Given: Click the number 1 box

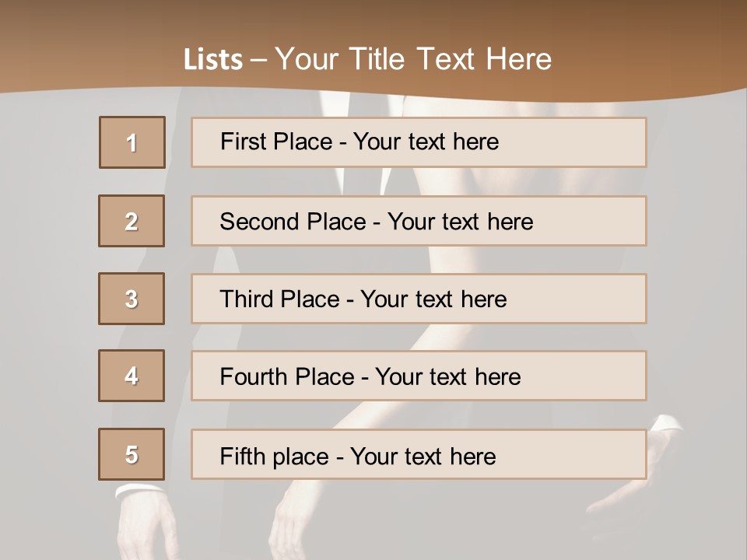Looking at the screenshot, I should tap(132, 142).
